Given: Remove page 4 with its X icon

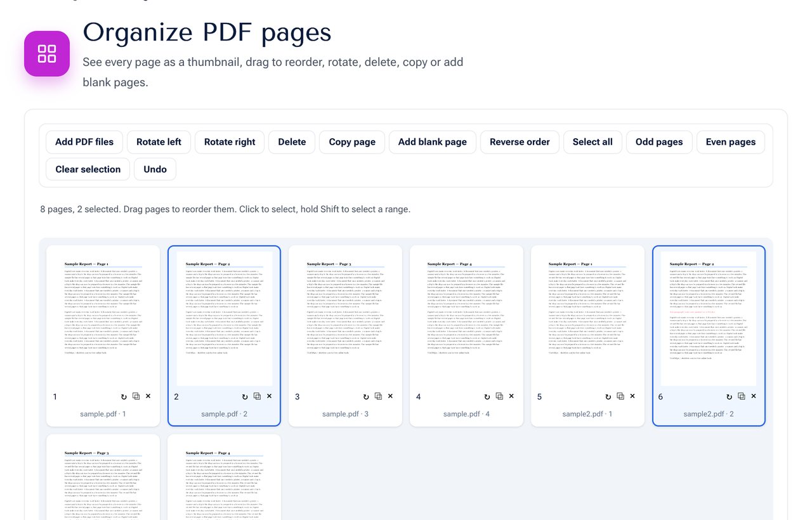Looking at the screenshot, I should (511, 396).
